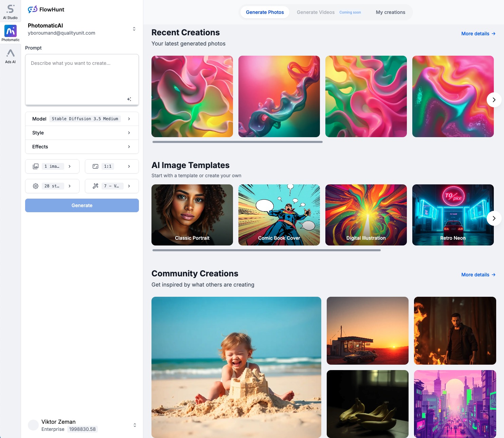This screenshot has height=438, width=504.
Task: Open the Ads AI app icon
Action: click(x=10, y=55)
